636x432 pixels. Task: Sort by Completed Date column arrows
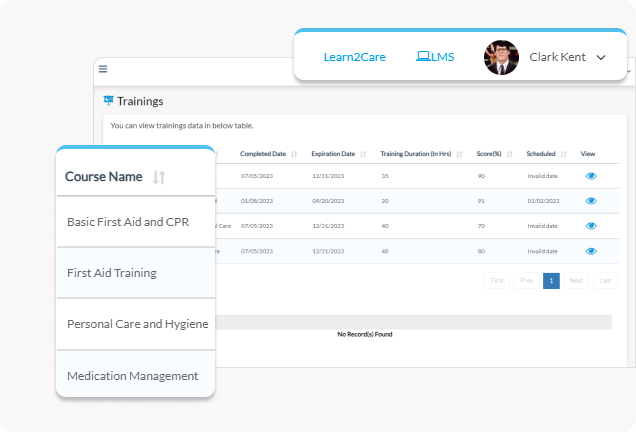[x=294, y=154]
